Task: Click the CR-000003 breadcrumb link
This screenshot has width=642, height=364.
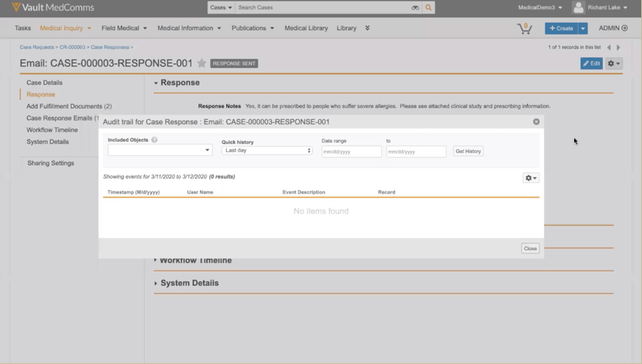Action: (72, 47)
